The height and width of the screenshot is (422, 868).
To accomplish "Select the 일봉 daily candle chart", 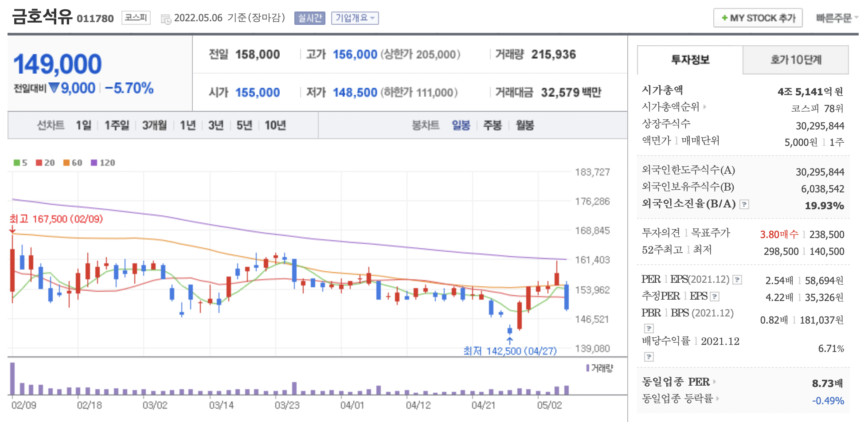I will (461, 125).
